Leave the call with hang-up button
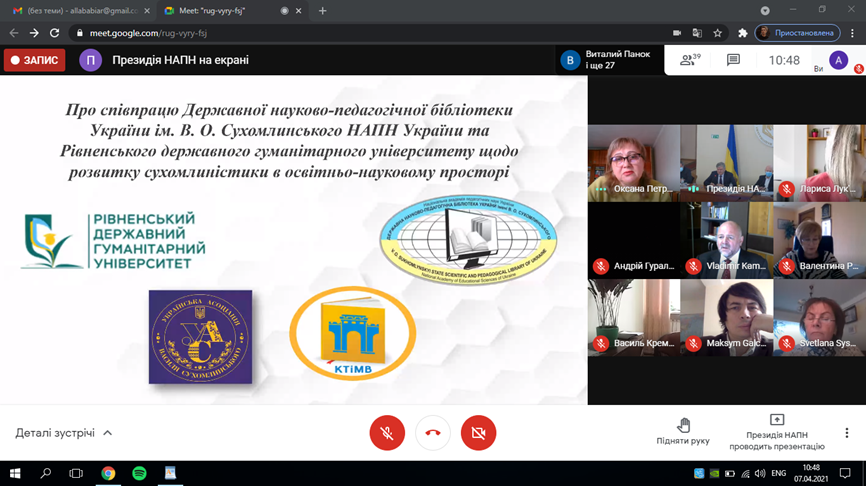Viewport: 866px width, 486px height. click(433, 433)
